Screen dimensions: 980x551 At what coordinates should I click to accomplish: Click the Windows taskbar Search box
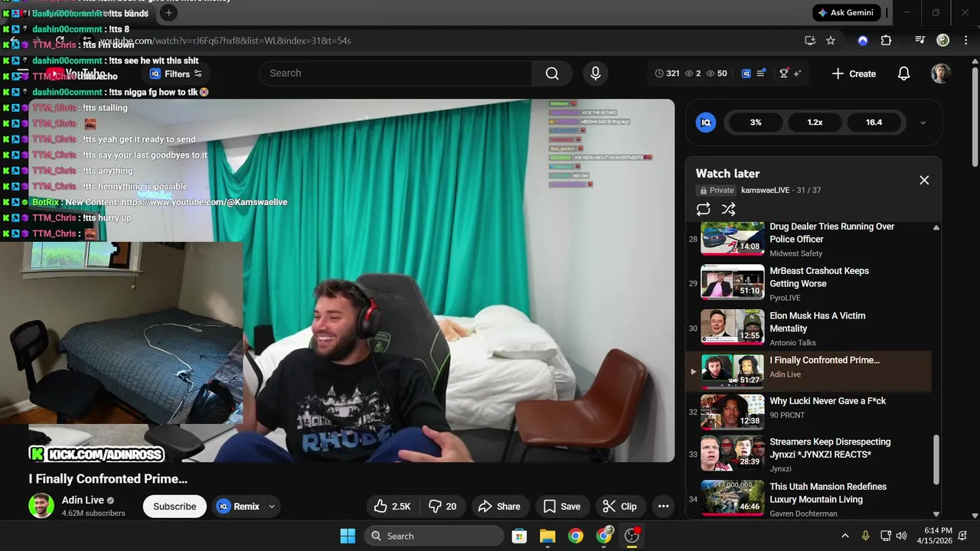(435, 536)
